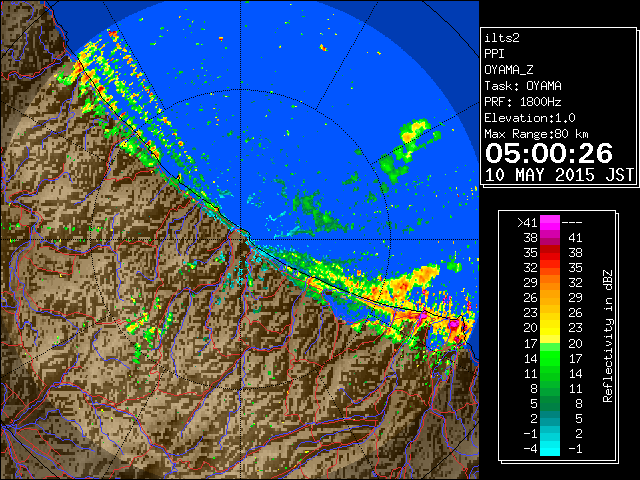Click the 'Reflectivity in dBZ' legend title
This screenshot has width=640, height=480.
(x=608, y=336)
